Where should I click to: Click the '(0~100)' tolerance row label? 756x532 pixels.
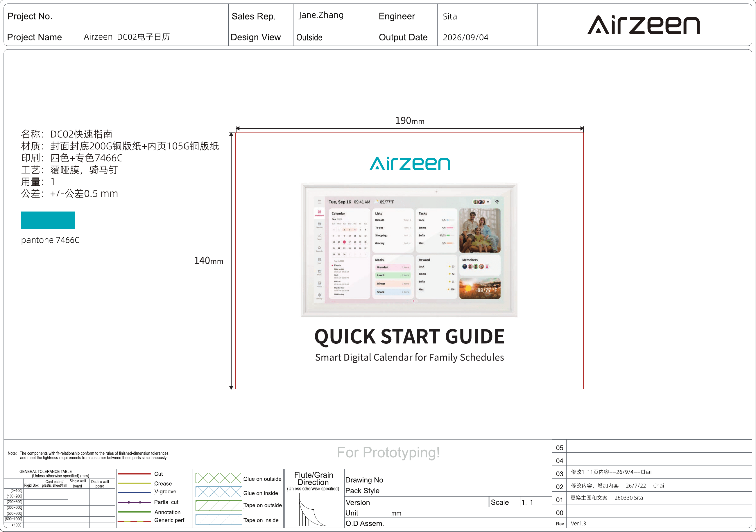point(17,490)
